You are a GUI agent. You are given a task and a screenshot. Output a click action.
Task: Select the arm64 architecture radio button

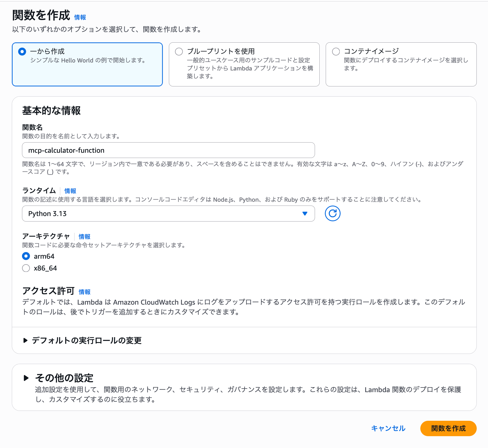(26, 256)
